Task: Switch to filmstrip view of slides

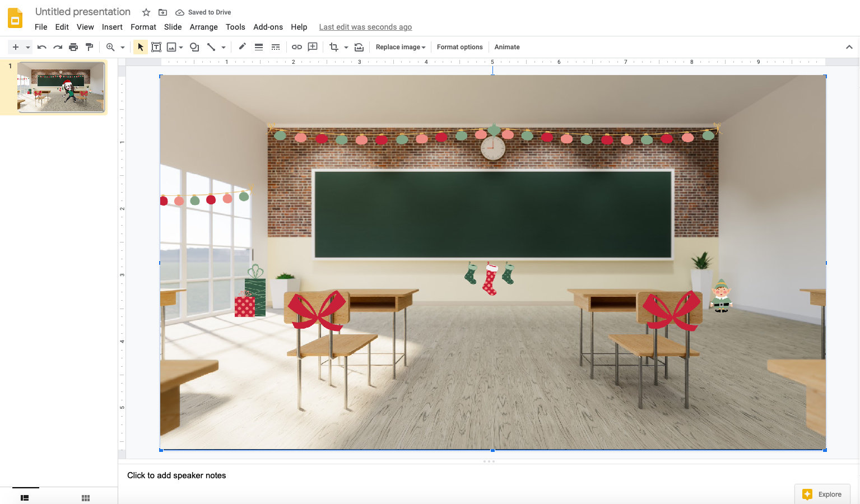Action: [x=24, y=497]
